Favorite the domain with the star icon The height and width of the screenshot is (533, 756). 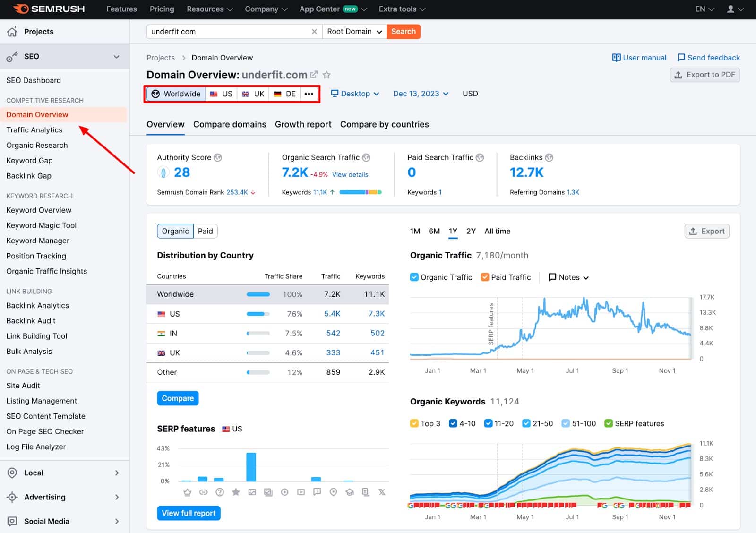[326, 75]
